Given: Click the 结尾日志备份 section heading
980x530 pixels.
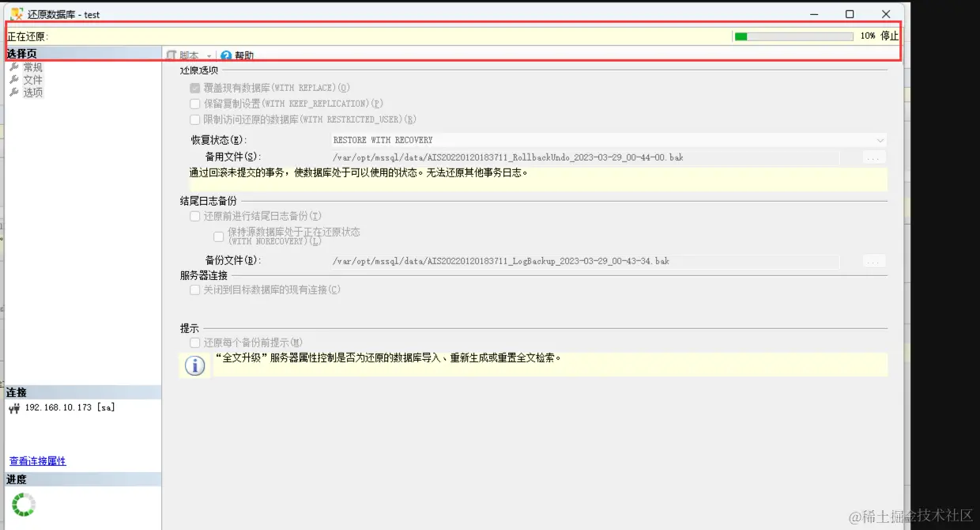Looking at the screenshot, I should (209, 201).
